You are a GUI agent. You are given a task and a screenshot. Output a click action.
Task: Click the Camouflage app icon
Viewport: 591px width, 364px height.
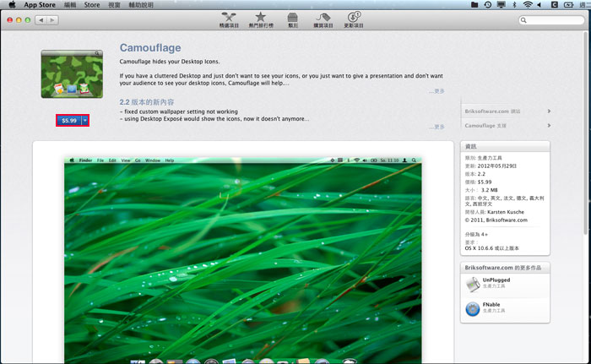[72, 74]
